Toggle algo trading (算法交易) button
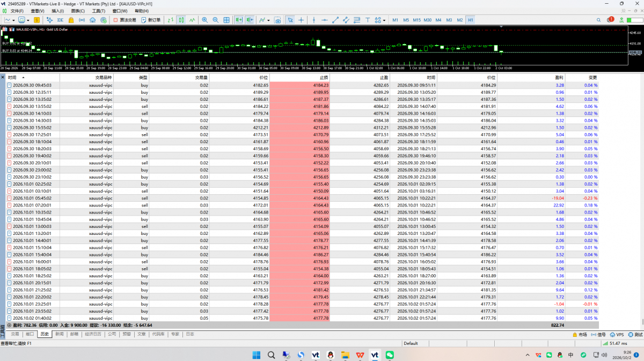 click(125, 20)
